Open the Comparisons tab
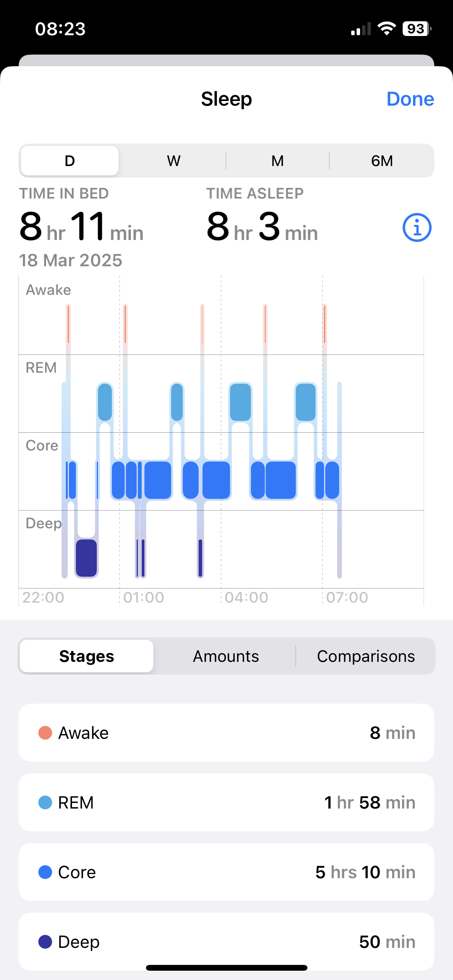Image resolution: width=453 pixels, height=980 pixels. coord(366,656)
